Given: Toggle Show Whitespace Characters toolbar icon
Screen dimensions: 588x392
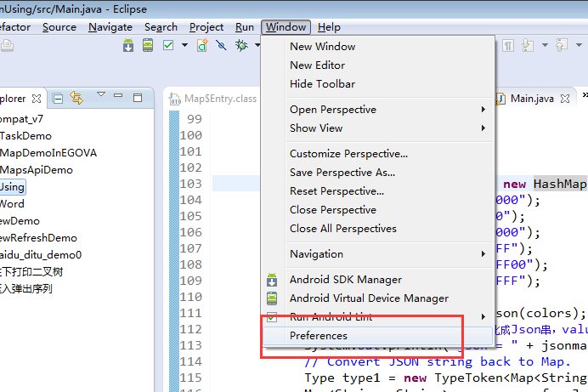Looking at the screenshot, I should pyautogui.click(x=508, y=46).
